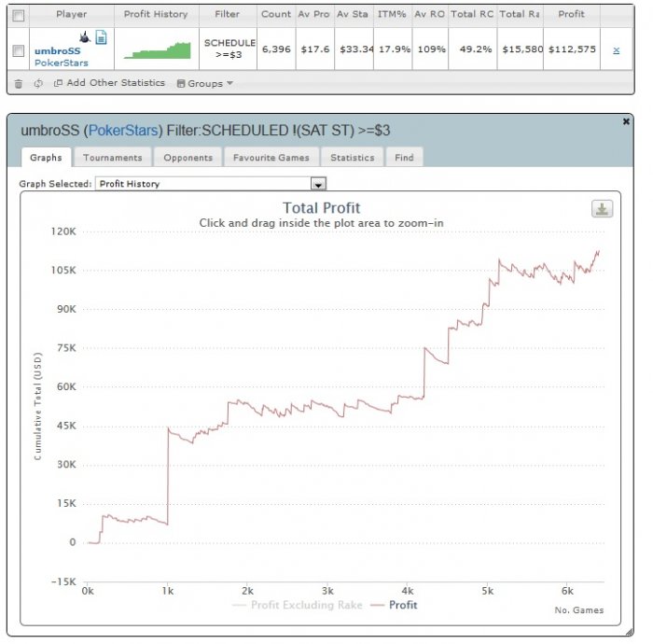Click the $15,580 total rake cell
The height and width of the screenshot is (644, 653).
pyautogui.click(x=521, y=49)
